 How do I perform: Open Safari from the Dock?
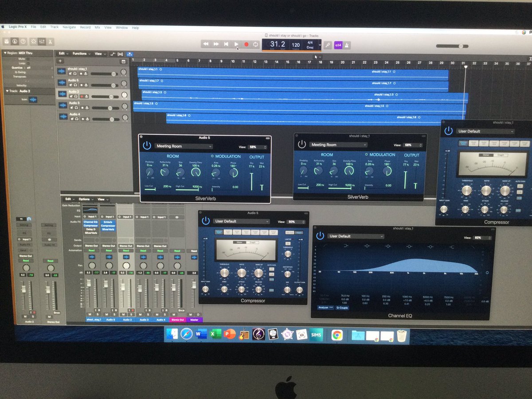tap(187, 335)
